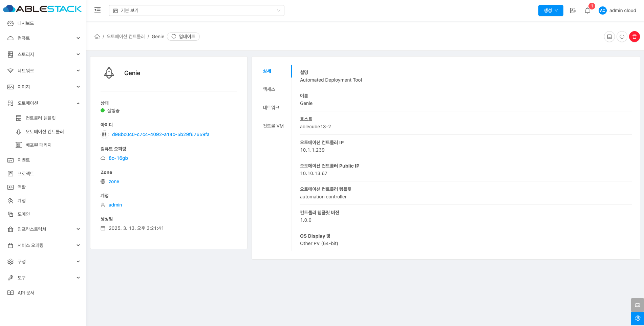Switch to the 액세스 tab

269,89
